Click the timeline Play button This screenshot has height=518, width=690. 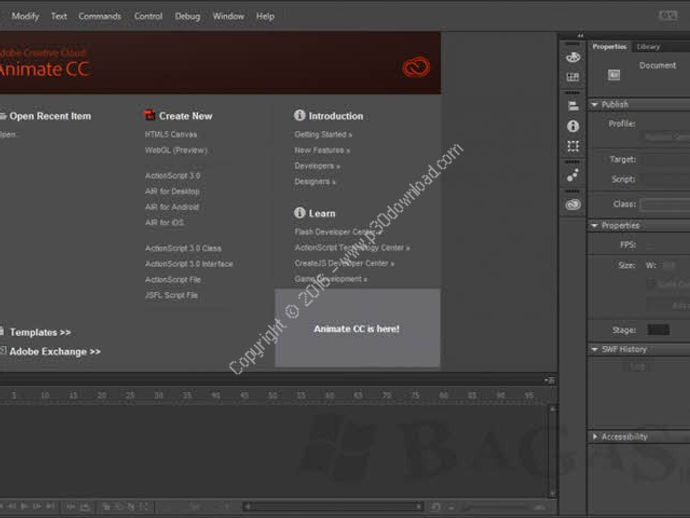pos(24,507)
